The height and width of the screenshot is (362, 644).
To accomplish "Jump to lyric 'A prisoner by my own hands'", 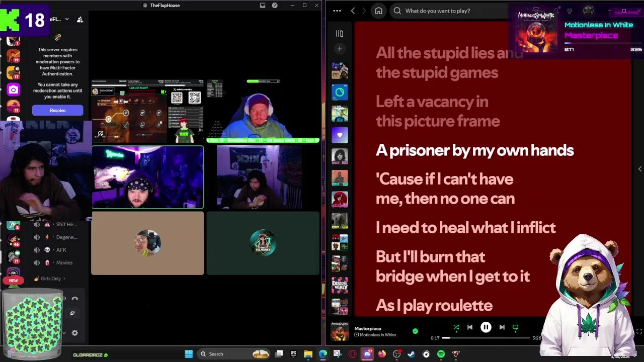I will [x=474, y=150].
